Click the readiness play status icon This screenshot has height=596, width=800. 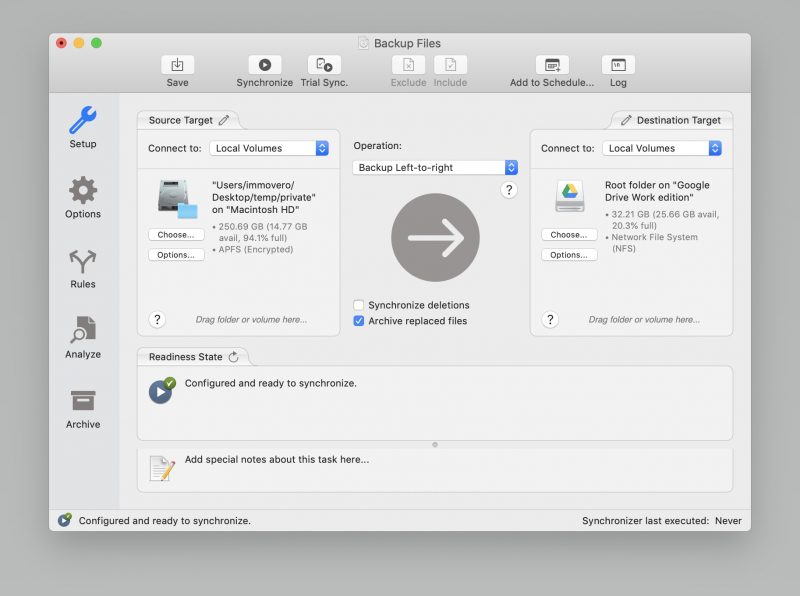pyautogui.click(x=162, y=391)
